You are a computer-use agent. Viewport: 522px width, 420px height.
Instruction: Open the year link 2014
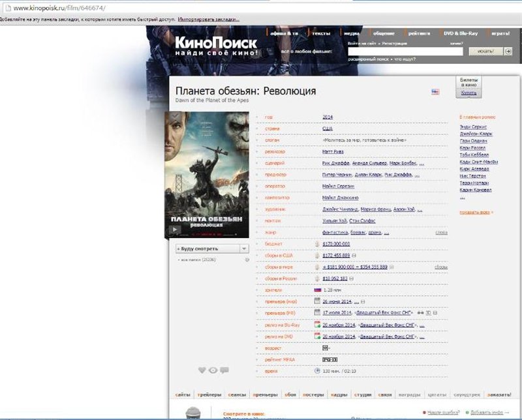click(328, 117)
